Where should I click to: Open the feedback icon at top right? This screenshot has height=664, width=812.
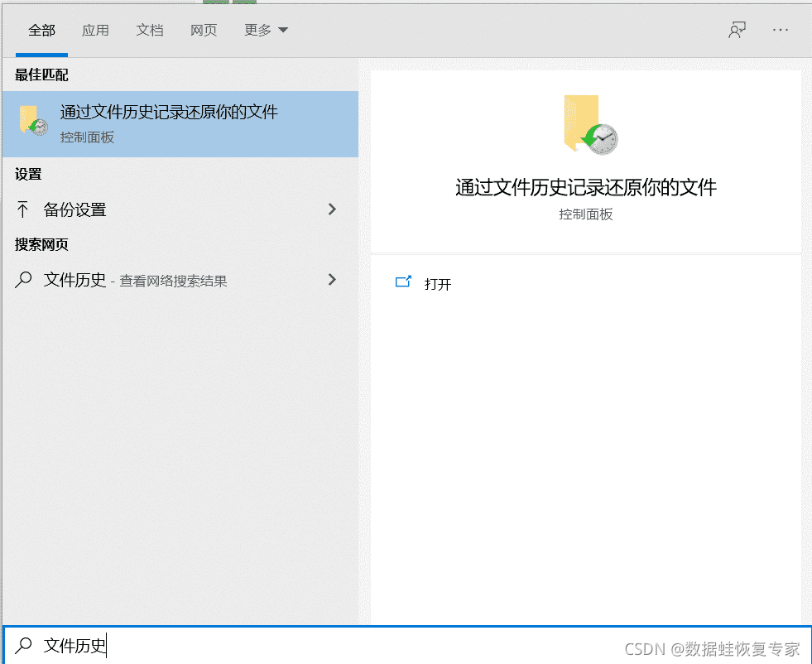(736, 29)
